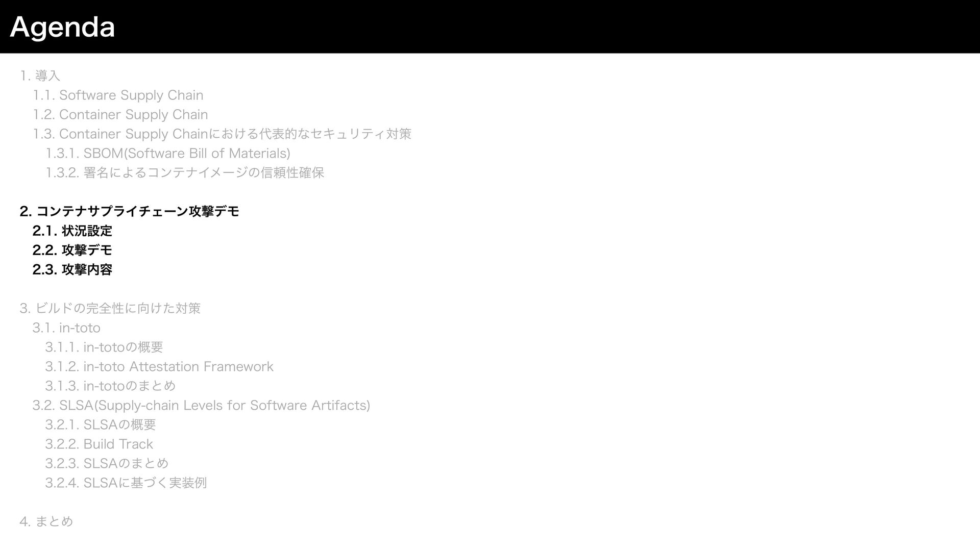Image resolution: width=980 pixels, height=551 pixels.
Task: Select section 3. ビルドの完全性に向けた対策
Action: (110, 309)
